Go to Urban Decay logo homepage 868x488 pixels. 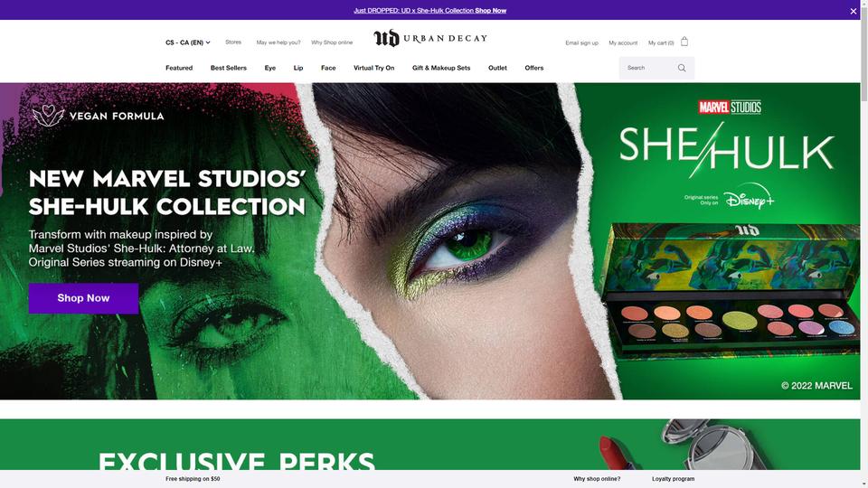pos(430,38)
